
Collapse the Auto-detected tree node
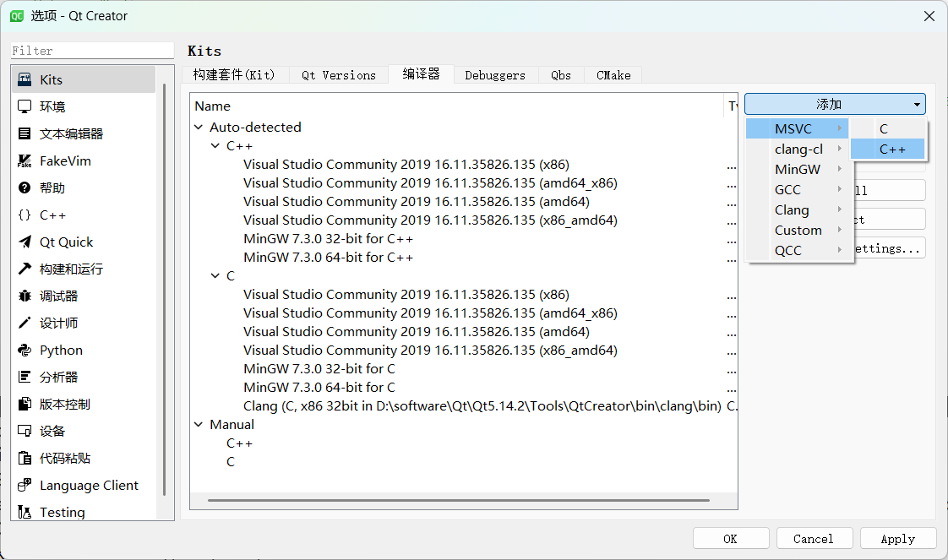(199, 127)
